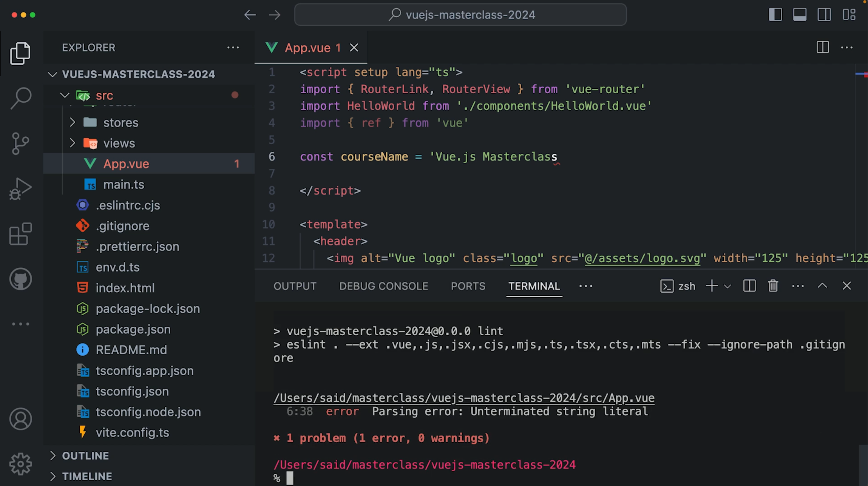Select the zsh terminal shell label

[x=678, y=286]
